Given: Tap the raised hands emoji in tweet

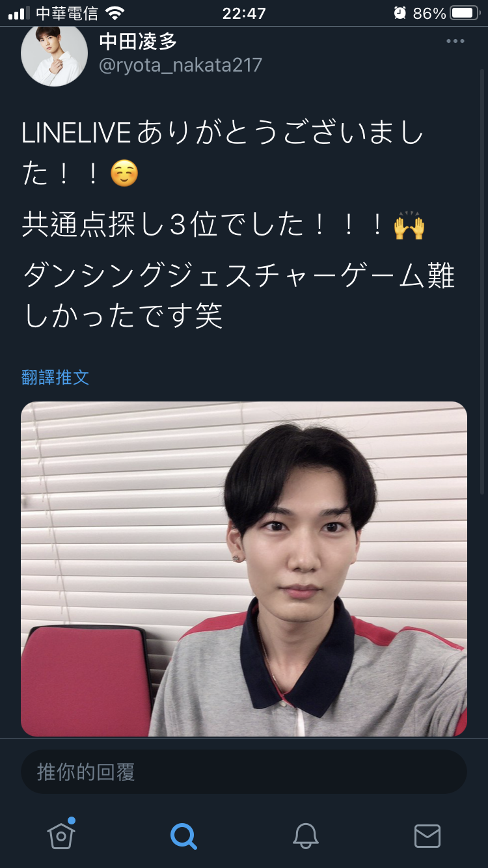Looking at the screenshot, I should (409, 225).
